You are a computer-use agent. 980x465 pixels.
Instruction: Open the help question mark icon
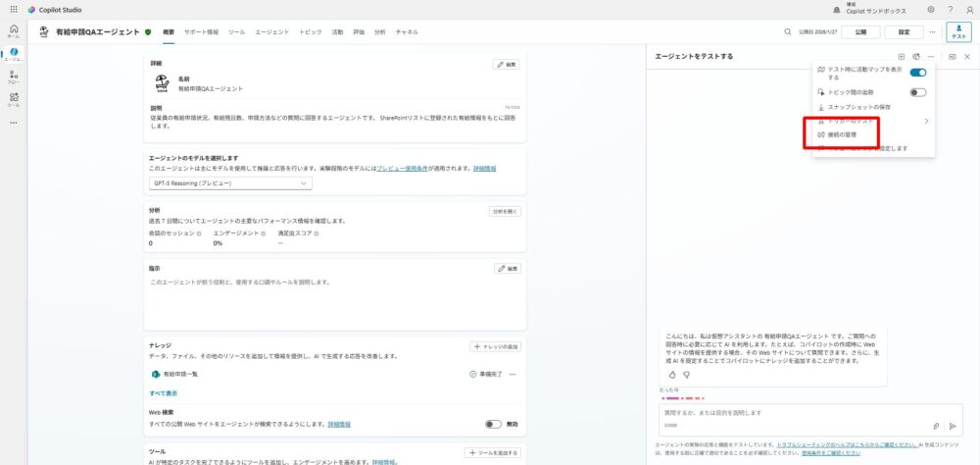tap(951, 9)
